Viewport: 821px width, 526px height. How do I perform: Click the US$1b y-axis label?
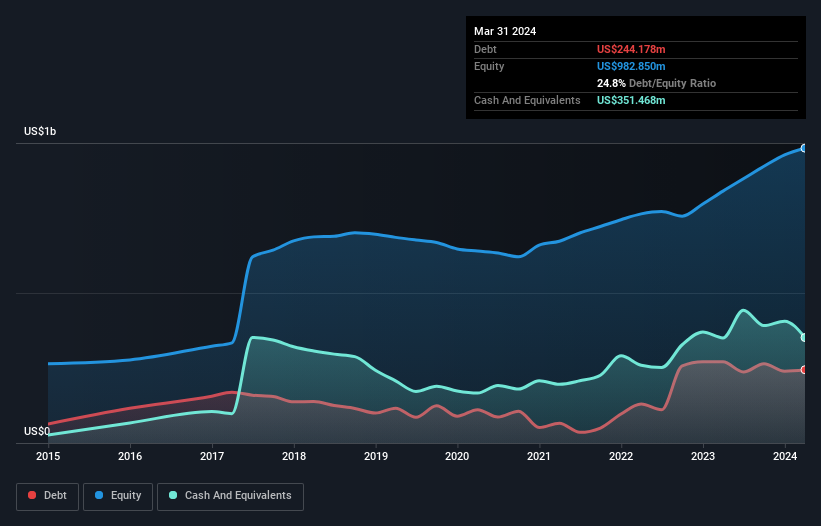(x=40, y=131)
